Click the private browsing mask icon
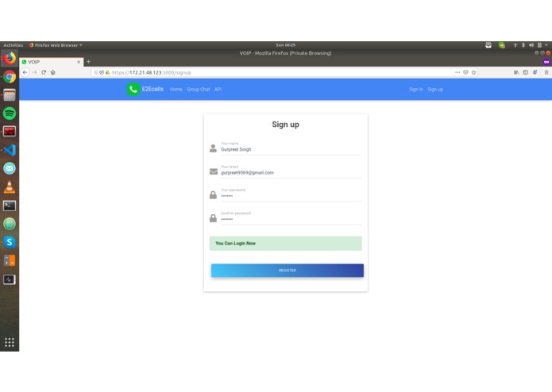Screen dimensions: 552x392 (546, 62)
